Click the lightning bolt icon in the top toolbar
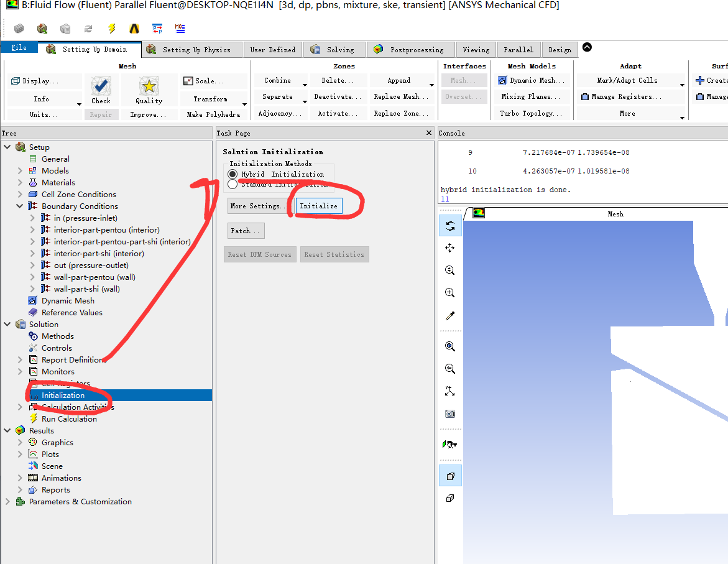This screenshot has height=564, width=728. pos(111,29)
